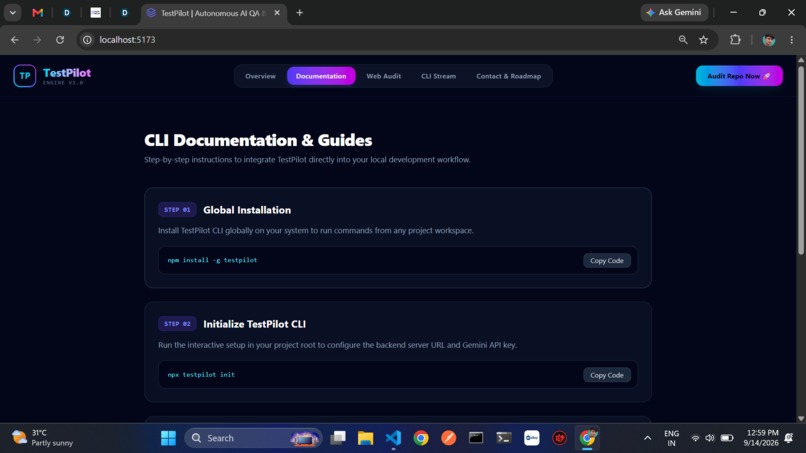Open the Wi-Fi network settings icon
The width and height of the screenshot is (806, 453).
(695, 438)
